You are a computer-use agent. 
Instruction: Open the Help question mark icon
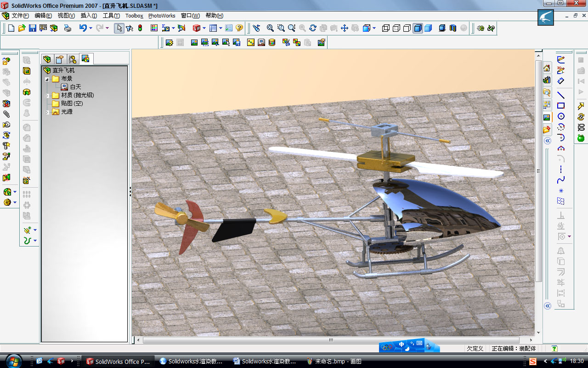pyautogui.click(x=239, y=28)
